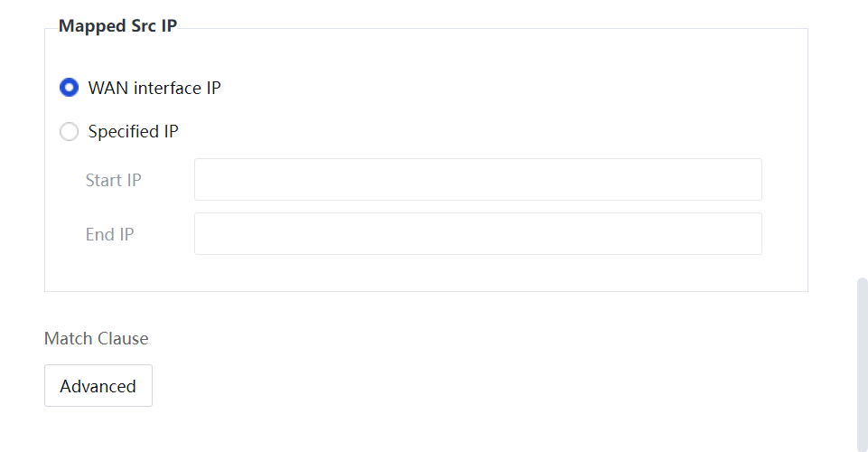Viewport: 868px width, 452px height.
Task: Focus the End IP input field
Action: pyautogui.click(x=478, y=234)
